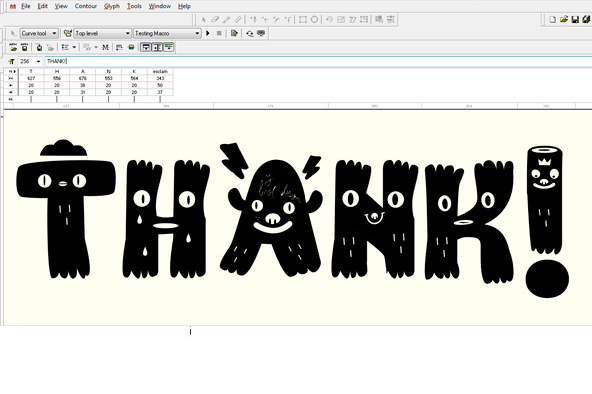Select the width cell 627
The height and width of the screenshot is (394, 592).
pyautogui.click(x=31, y=78)
